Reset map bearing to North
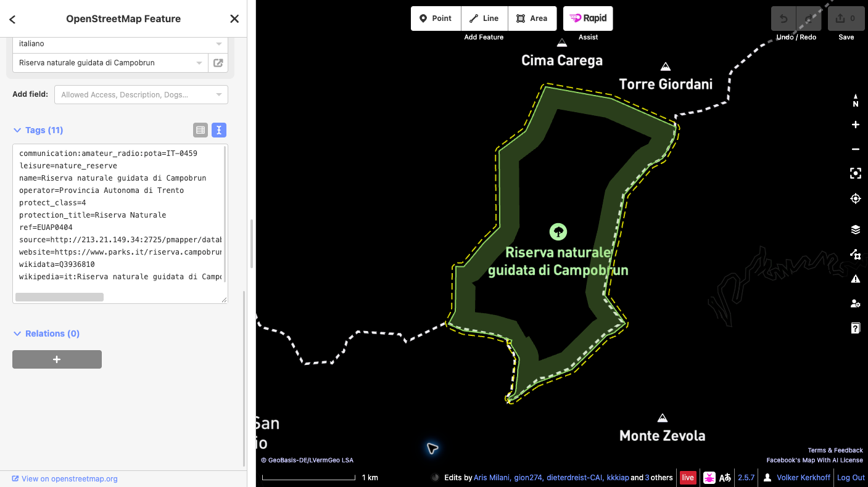Screen dimensions: 868x487 [856, 100]
